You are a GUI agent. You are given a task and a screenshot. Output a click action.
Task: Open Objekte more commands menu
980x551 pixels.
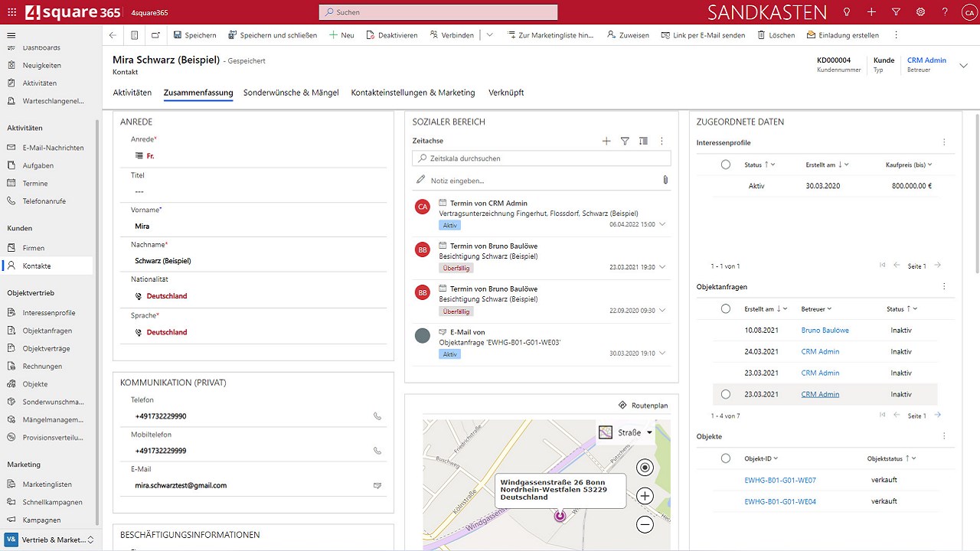click(944, 436)
